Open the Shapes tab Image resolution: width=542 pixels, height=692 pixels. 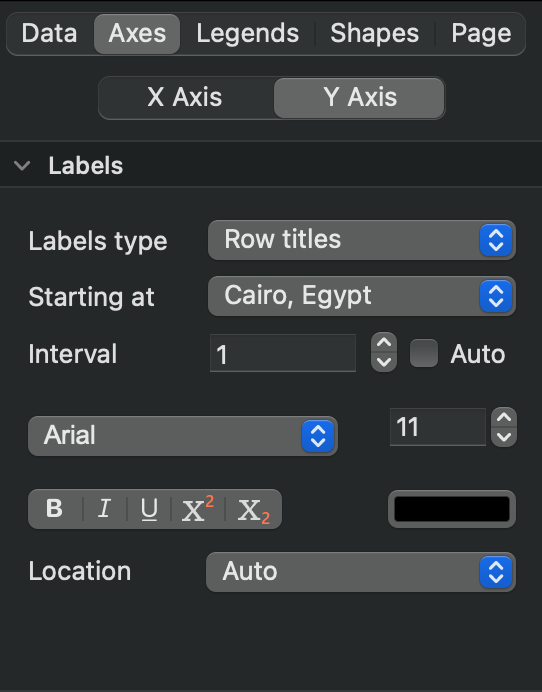click(375, 34)
